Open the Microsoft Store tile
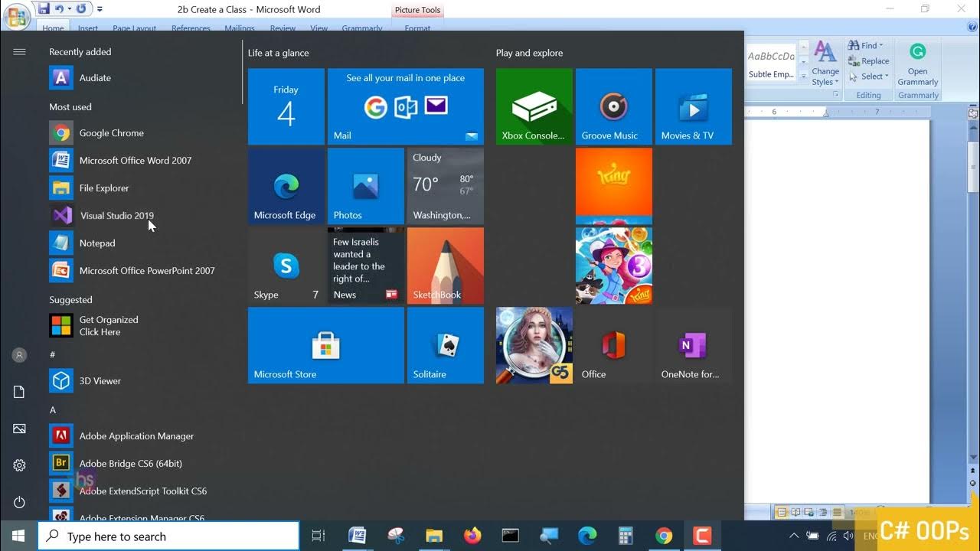The image size is (980, 551). pyautogui.click(x=326, y=345)
